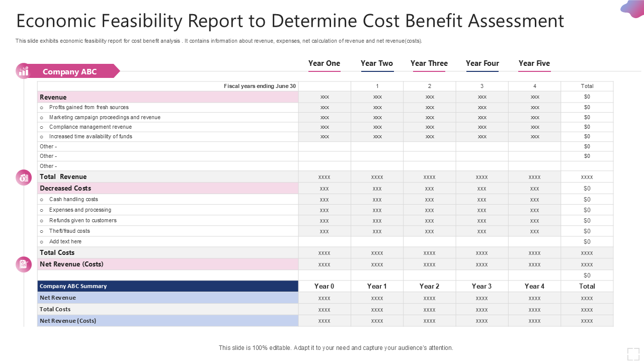Click 'Refunds given to customers' row
644x362 pixels.
168,220
